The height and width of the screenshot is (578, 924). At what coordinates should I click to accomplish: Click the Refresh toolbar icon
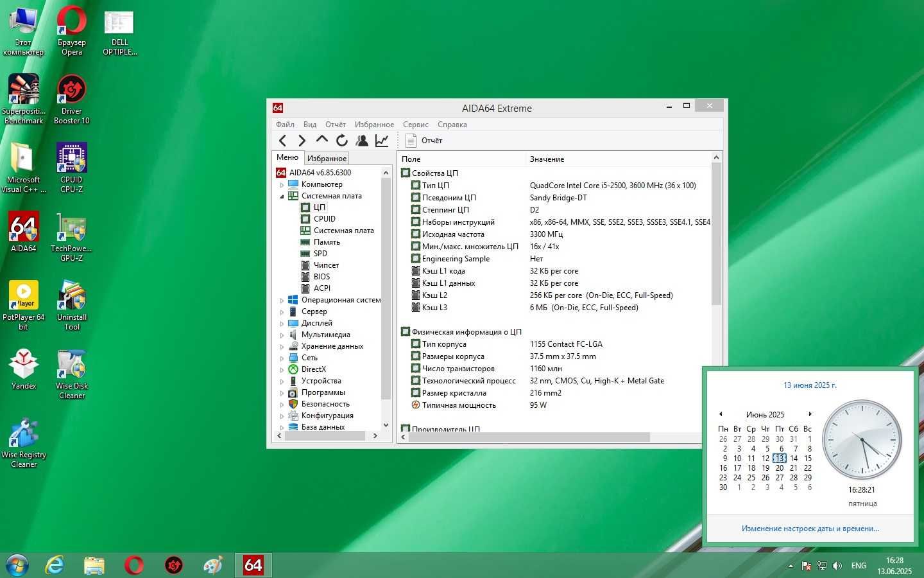(342, 141)
